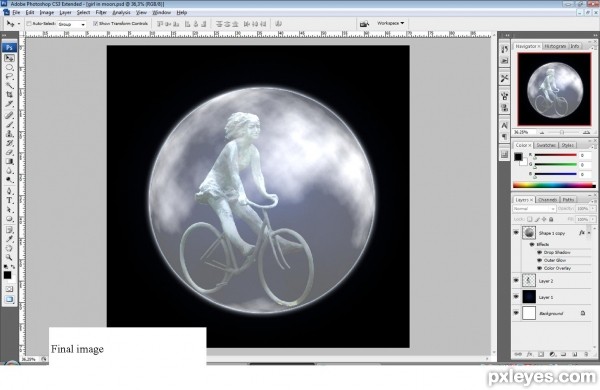Image resolution: width=600 pixels, height=390 pixels.
Task: Click the Navigator zoom slider
Action: pyautogui.click(x=562, y=132)
